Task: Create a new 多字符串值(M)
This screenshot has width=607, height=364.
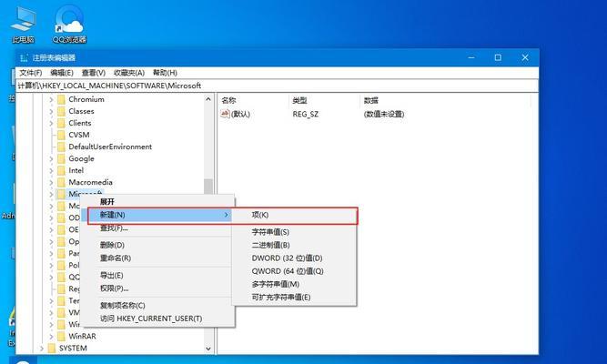Action: (x=294, y=284)
